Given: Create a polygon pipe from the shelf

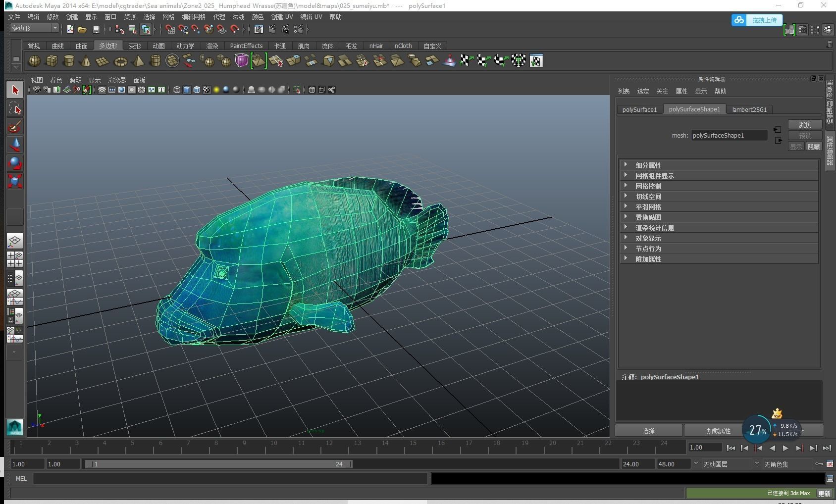Looking at the screenshot, I should [x=156, y=61].
